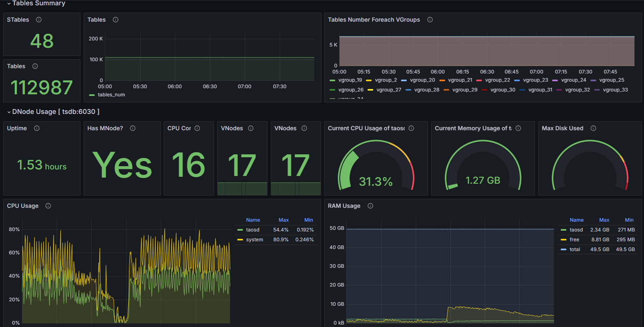Click info icon on Max Disk Used panel
This screenshot has height=327, width=644.
pos(593,128)
